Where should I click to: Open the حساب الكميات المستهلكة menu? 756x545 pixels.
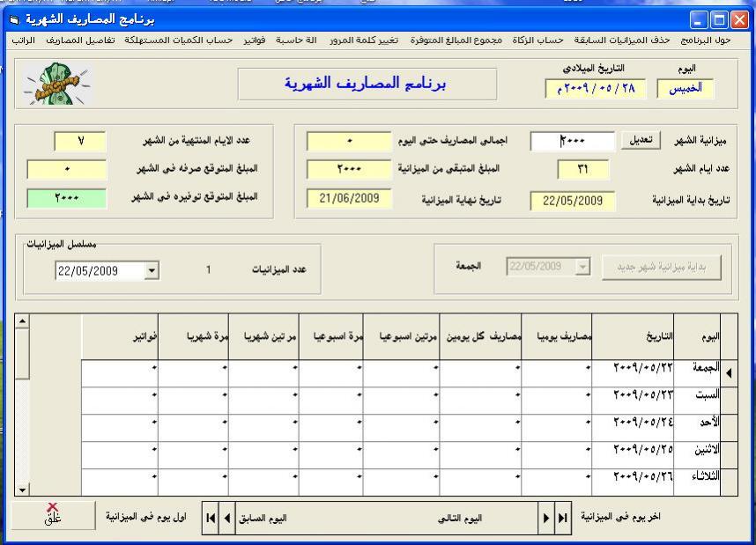tap(178, 41)
